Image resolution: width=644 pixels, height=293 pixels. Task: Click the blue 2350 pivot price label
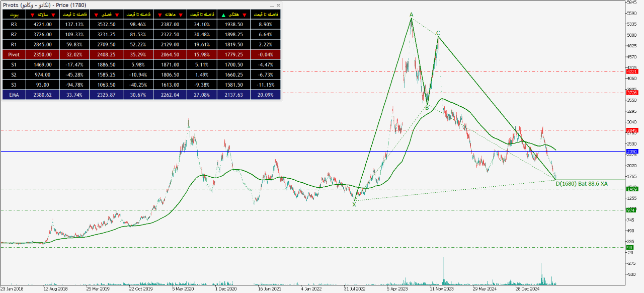pyautogui.click(x=631, y=152)
